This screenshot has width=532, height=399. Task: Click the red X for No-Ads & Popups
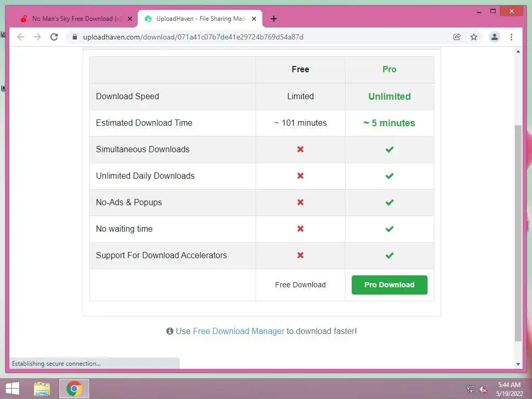(300, 202)
